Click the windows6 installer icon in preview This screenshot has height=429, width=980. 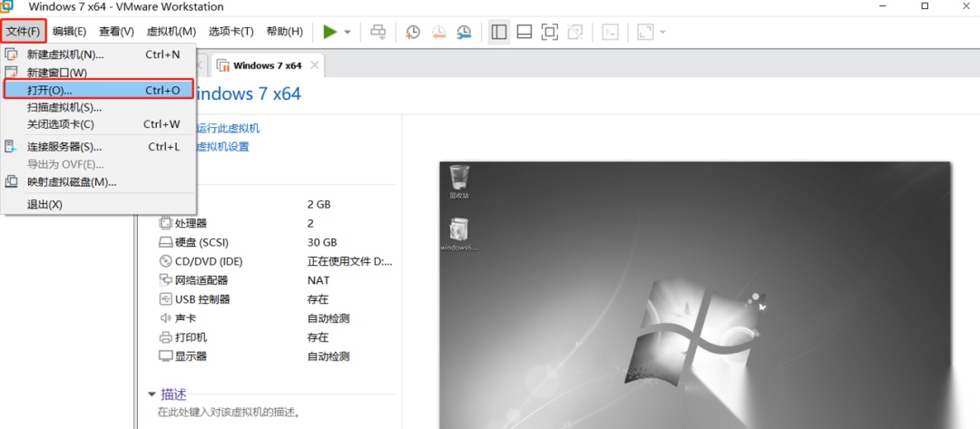click(459, 234)
